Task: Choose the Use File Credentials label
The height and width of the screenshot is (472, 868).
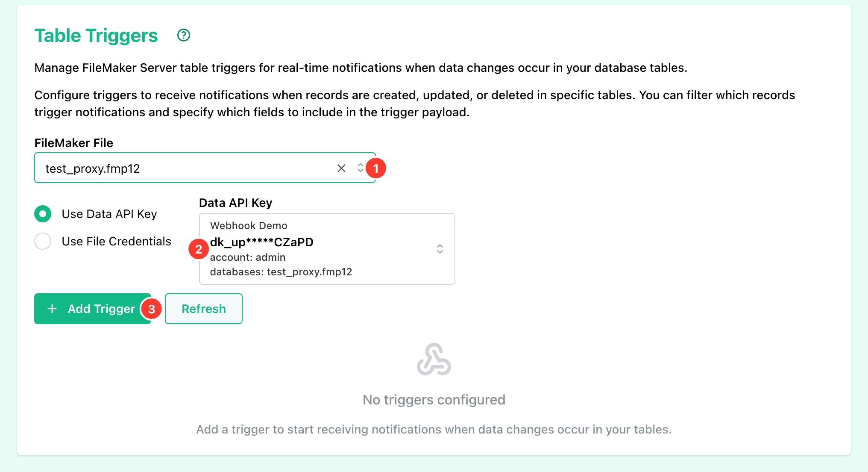Action: coord(116,241)
